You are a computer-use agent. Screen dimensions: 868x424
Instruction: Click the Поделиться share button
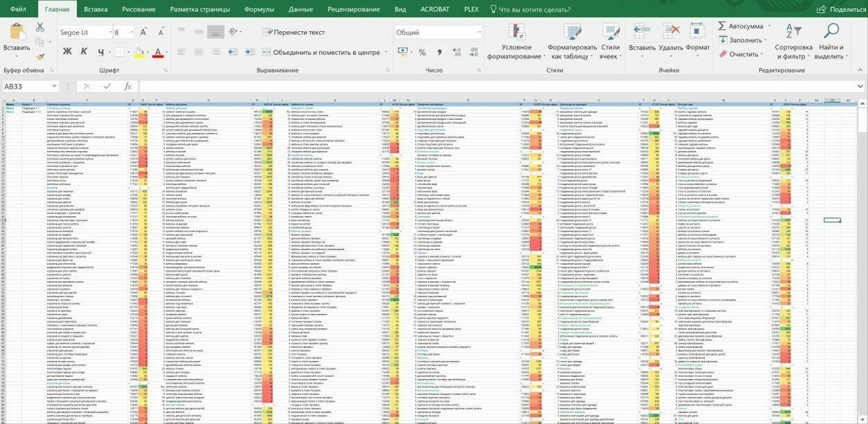pos(841,9)
